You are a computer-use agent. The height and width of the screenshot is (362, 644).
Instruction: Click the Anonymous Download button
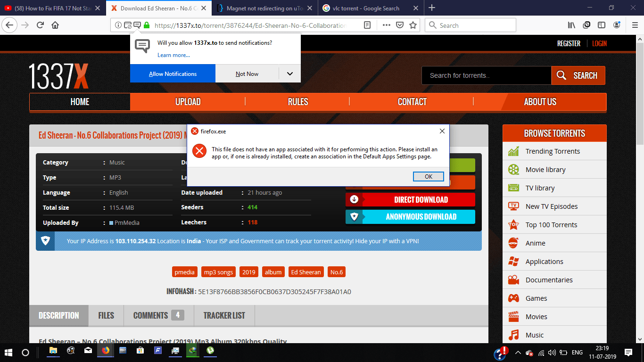click(x=410, y=217)
